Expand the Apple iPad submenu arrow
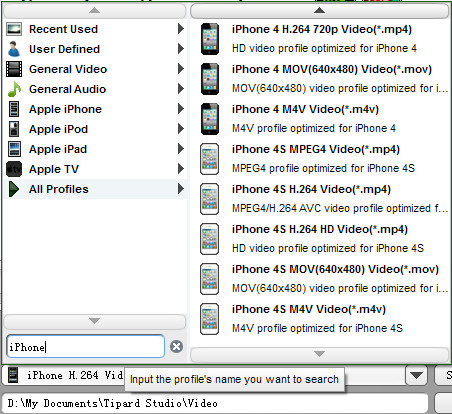This screenshot has width=452, height=414. [x=181, y=149]
